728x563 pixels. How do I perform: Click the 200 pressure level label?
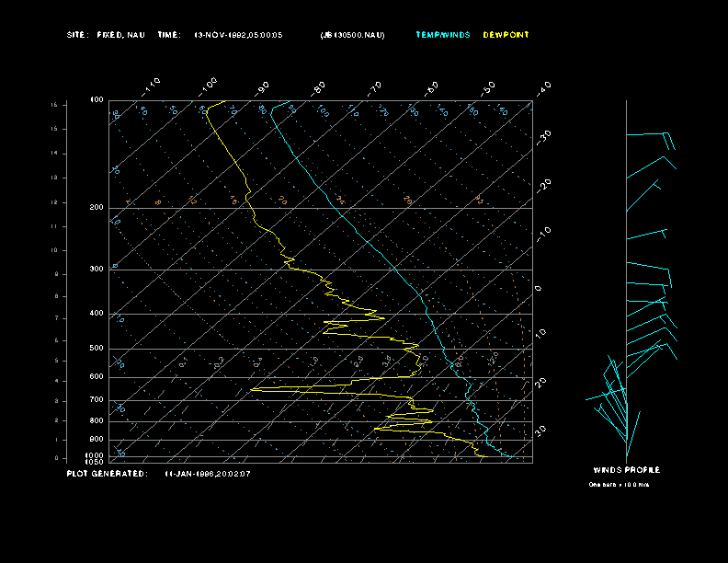pos(97,208)
